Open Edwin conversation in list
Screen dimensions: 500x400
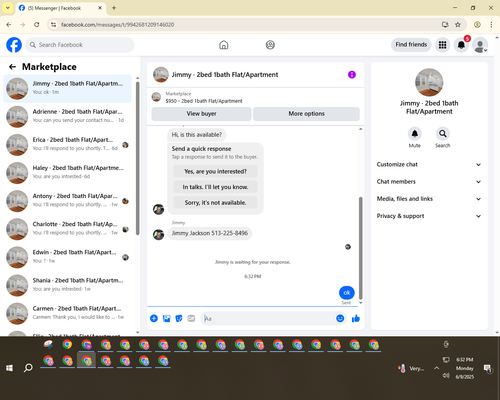67,257
